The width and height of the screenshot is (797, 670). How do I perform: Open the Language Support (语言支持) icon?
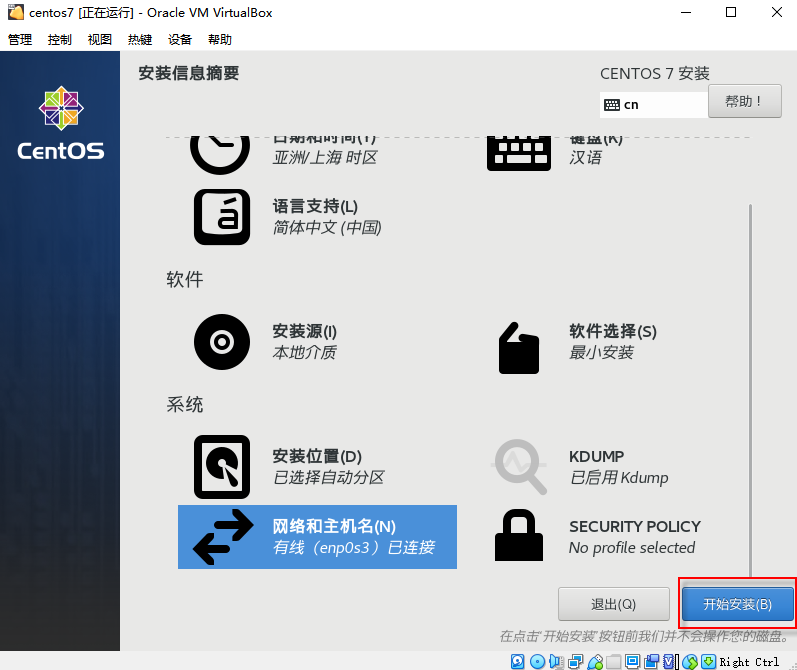[222, 217]
